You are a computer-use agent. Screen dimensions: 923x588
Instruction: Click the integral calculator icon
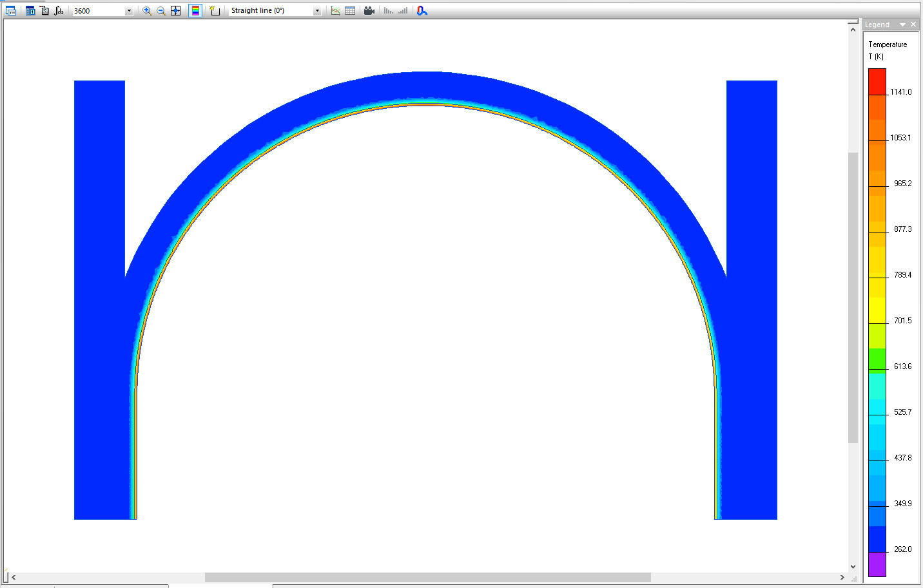tap(59, 10)
